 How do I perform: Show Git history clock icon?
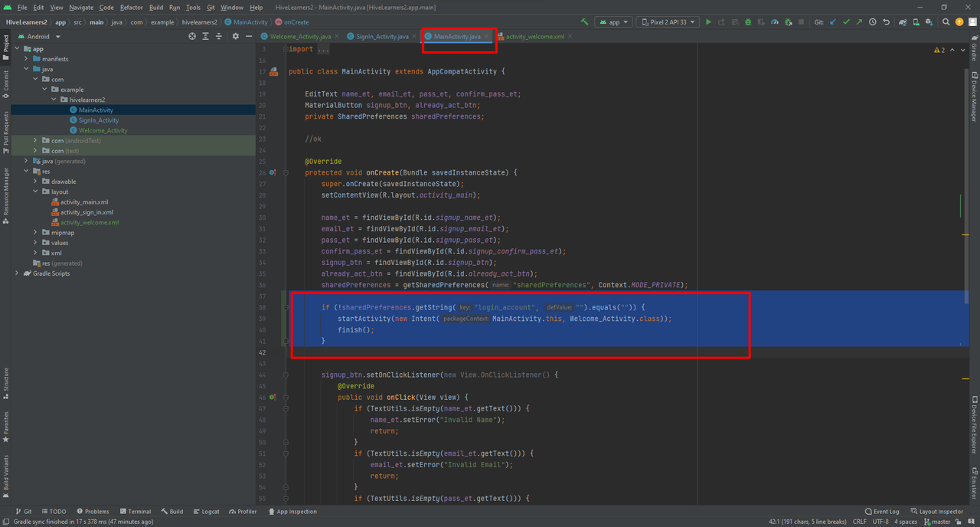(873, 22)
